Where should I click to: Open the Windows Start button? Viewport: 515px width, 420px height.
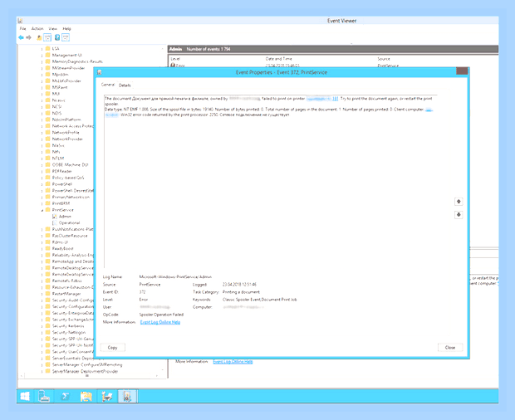click(x=25, y=397)
